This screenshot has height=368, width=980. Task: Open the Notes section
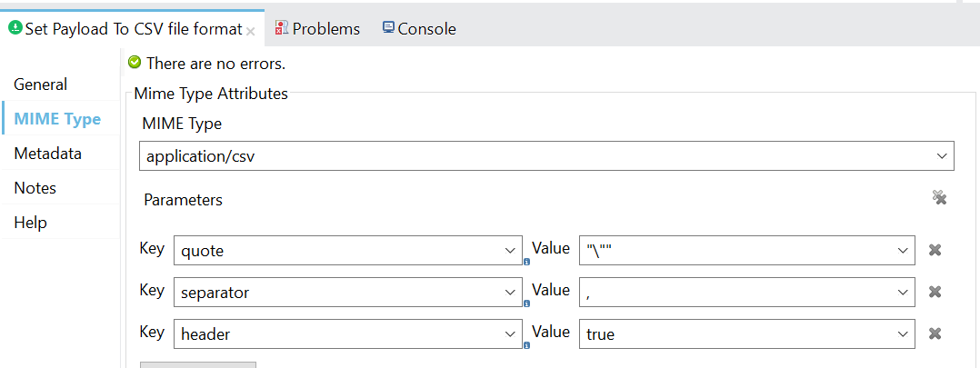point(35,188)
